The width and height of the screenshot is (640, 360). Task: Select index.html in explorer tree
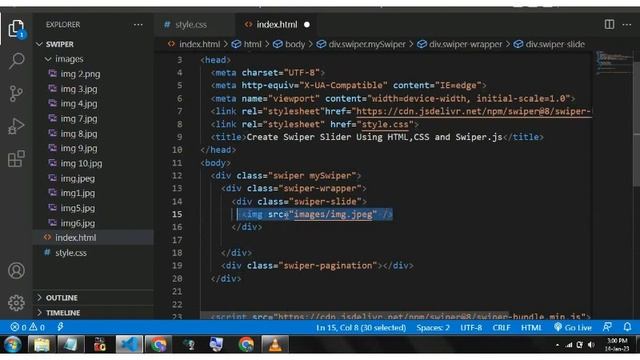tap(76, 238)
